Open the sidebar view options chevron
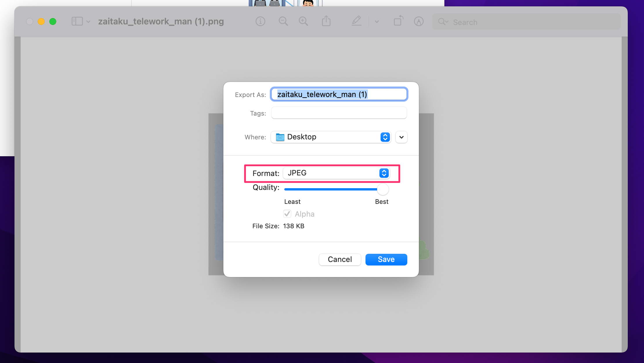The height and width of the screenshot is (363, 644). click(88, 21)
